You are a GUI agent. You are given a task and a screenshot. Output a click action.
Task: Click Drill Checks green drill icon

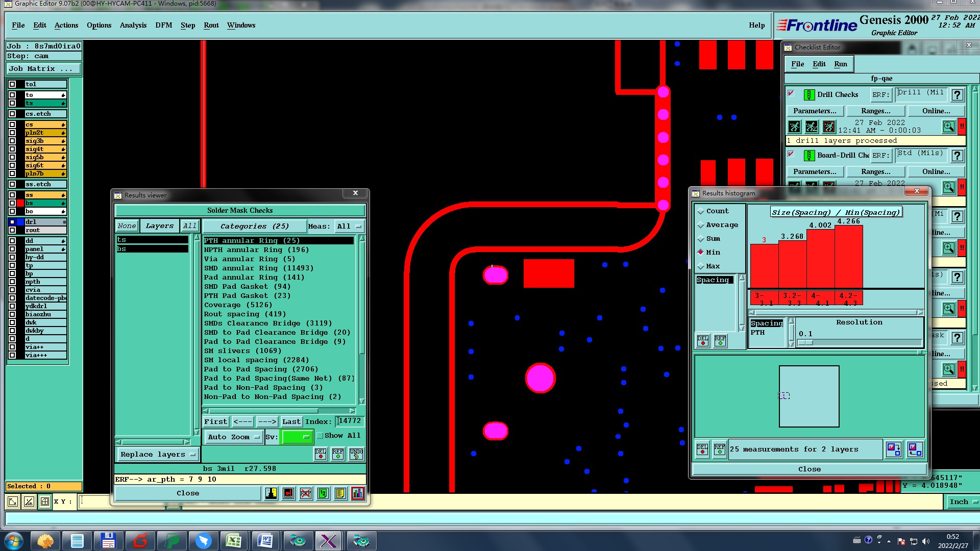pos(809,95)
